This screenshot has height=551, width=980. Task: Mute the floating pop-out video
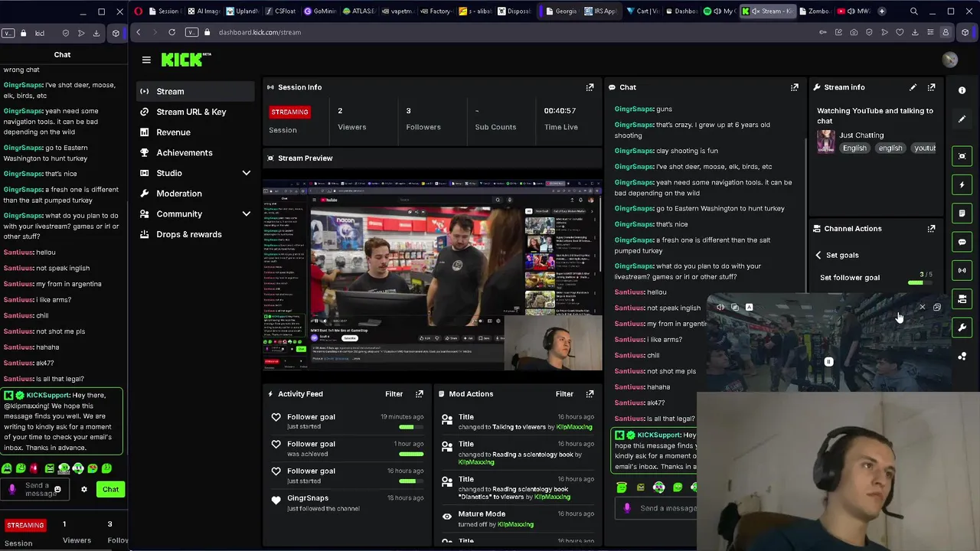coord(720,308)
